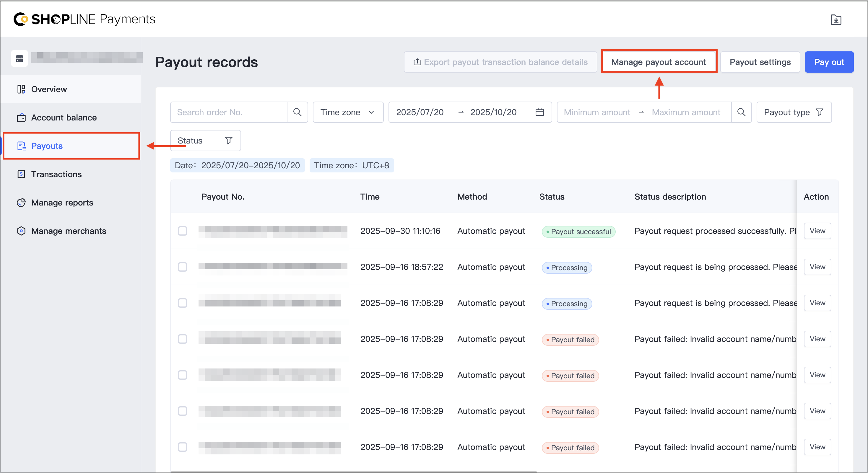
Task: Select checkbox of second Payout failed row
Action: pyautogui.click(x=183, y=375)
